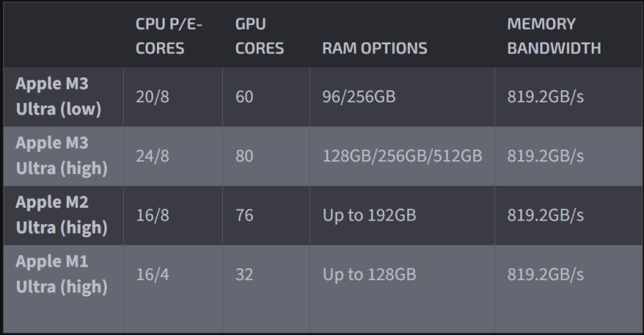Select the Apple M3 Ultra (low) row label
Screen dimensions: 644x335
pos(61,97)
